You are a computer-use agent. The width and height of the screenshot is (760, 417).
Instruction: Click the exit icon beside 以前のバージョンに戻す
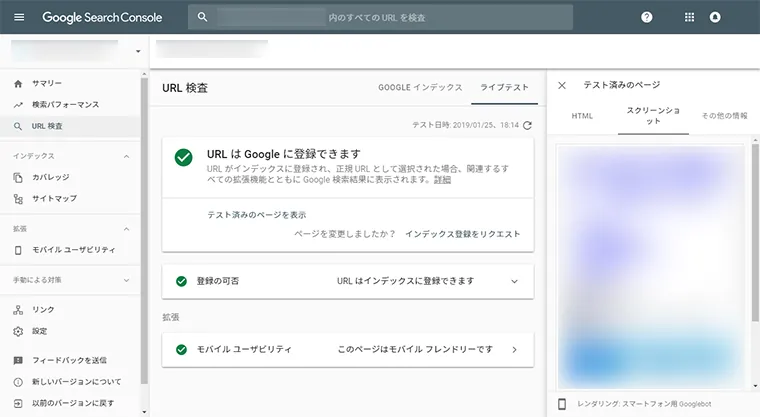(x=18, y=403)
